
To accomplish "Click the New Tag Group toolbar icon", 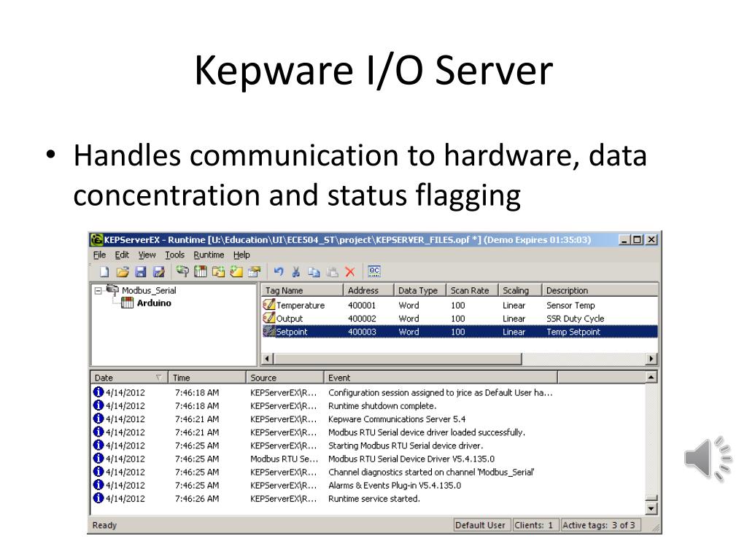I will point(219,271).
